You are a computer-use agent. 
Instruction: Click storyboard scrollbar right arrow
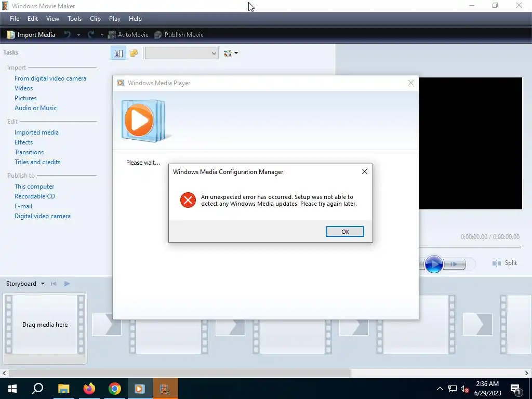(527, 373)
